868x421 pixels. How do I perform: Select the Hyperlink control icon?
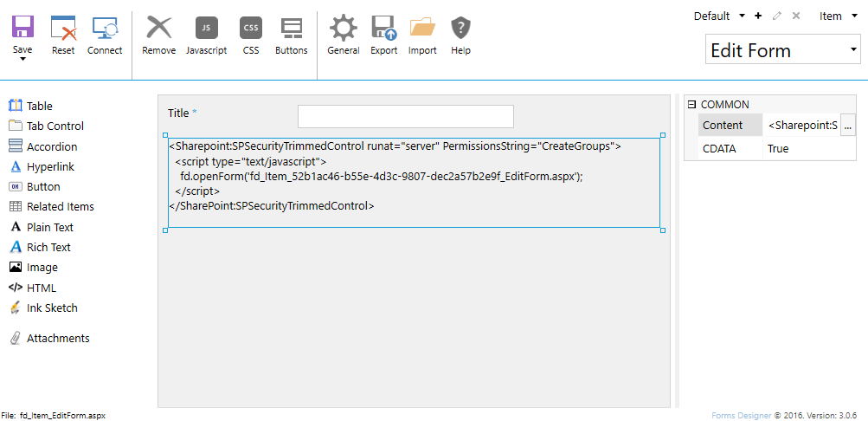[16, 166]
